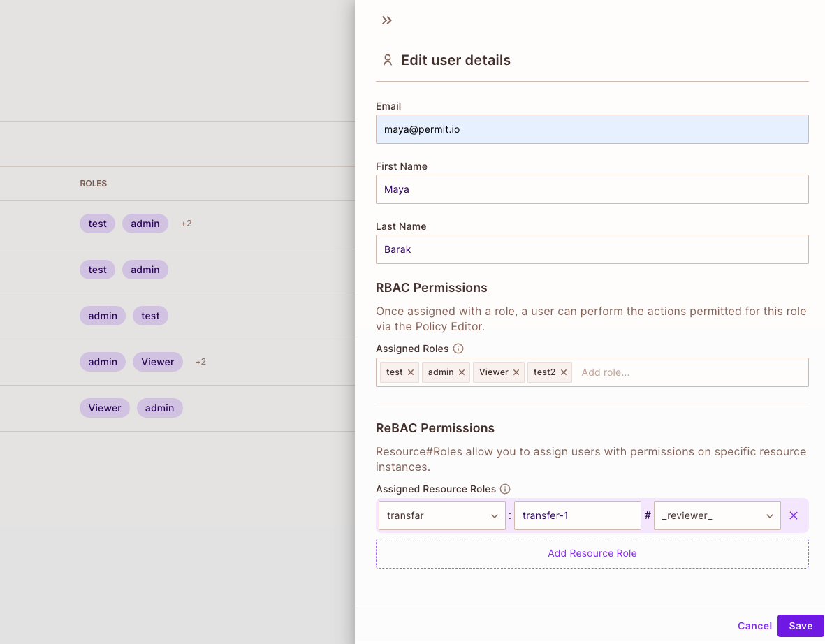Click the collapse panel double-arrow icon
Image resolution: width=825 pixels, height=644 pixels.
[387, 20]
